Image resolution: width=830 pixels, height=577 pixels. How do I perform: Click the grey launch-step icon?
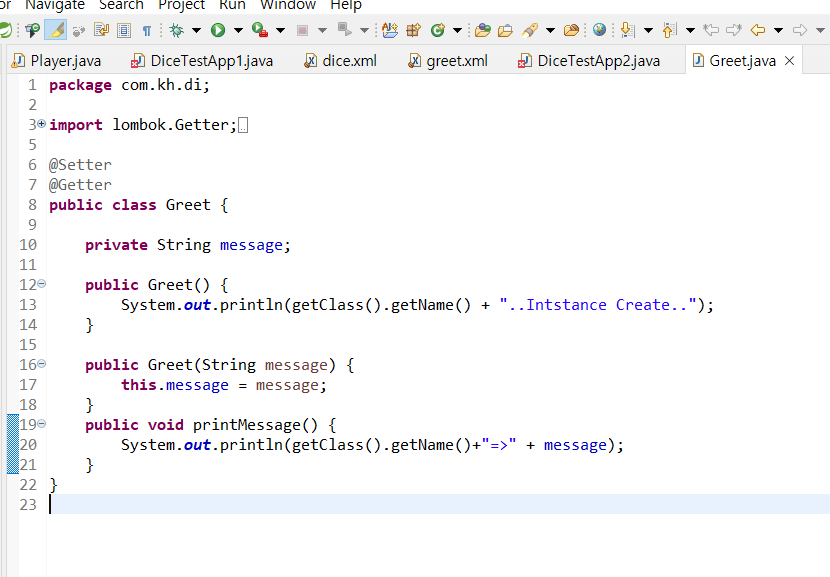(345, 30)
